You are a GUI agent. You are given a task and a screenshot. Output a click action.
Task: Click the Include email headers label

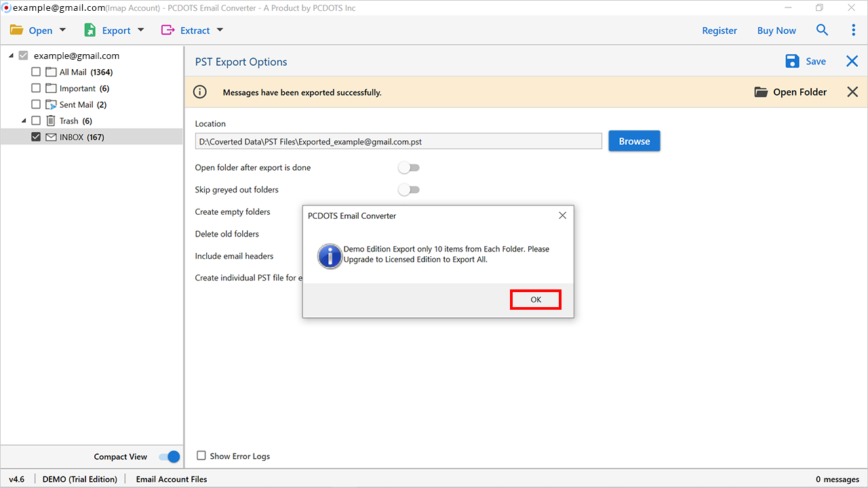(x=234, y=256)
